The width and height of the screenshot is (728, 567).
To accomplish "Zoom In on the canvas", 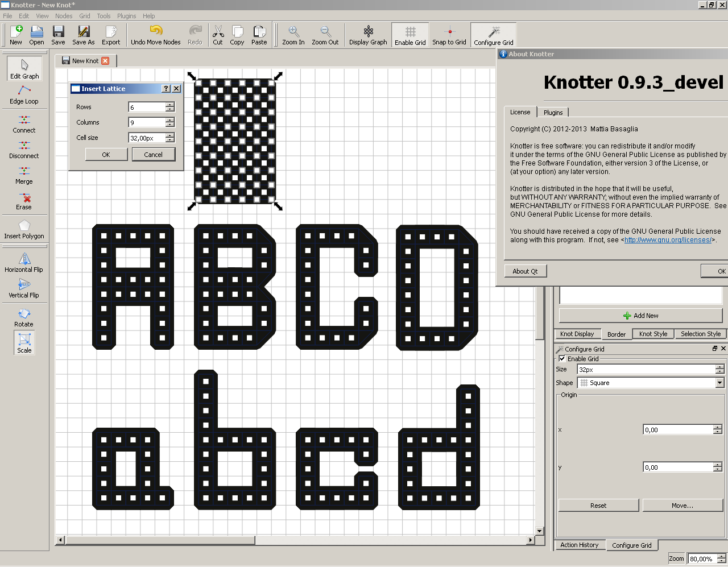I will pos(293,35).
